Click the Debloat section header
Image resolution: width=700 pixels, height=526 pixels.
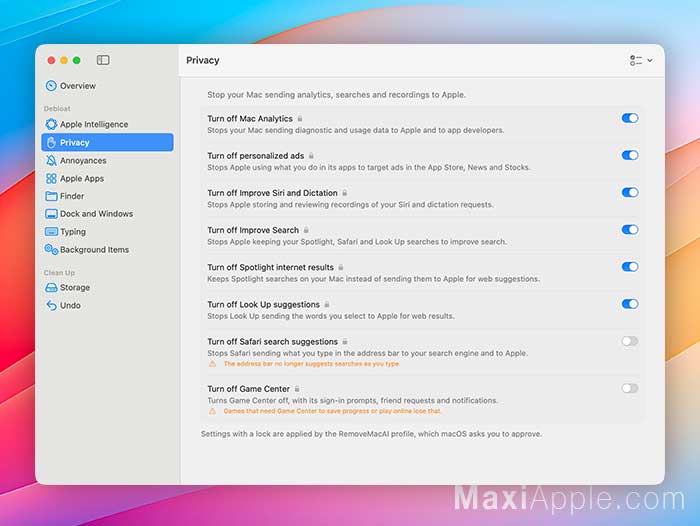(57, 109)
